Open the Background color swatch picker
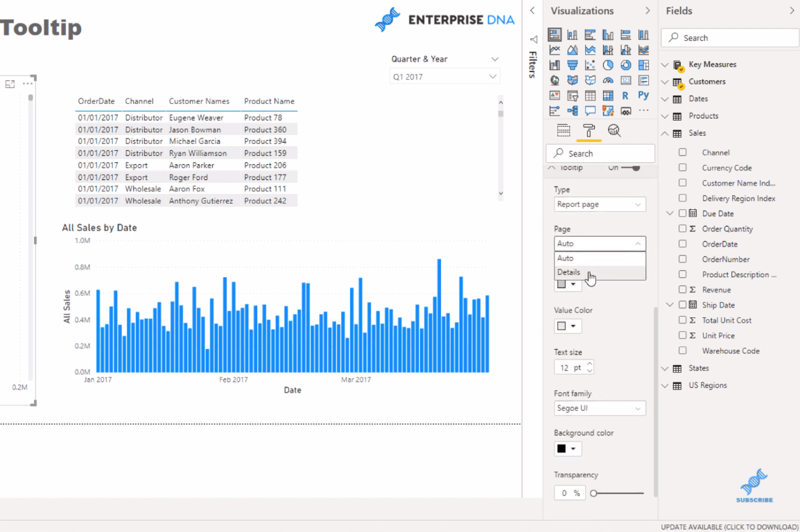Image resolution: width=800 pixels, height=532 pixels. 567,449
